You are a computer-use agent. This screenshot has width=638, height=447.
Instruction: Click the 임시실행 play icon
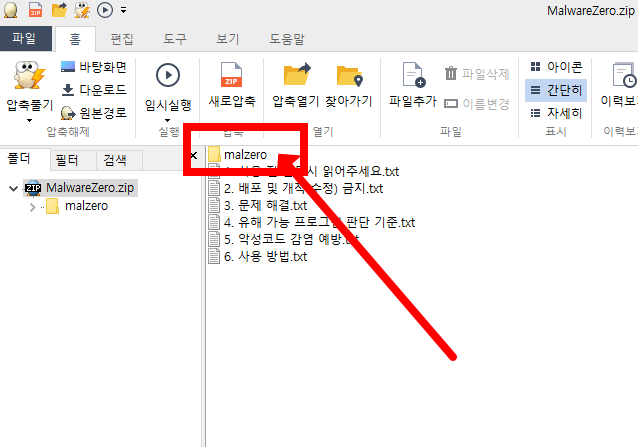click(168, 75)
